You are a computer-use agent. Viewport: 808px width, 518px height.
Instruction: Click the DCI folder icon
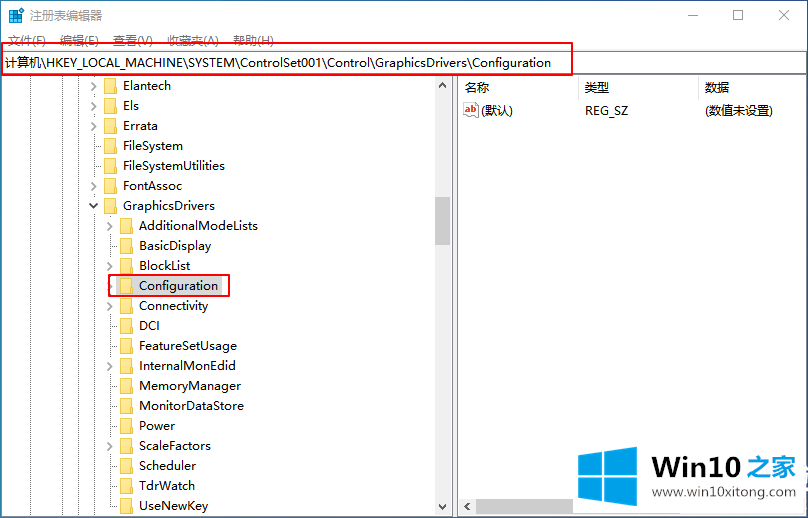click(126, 326)
